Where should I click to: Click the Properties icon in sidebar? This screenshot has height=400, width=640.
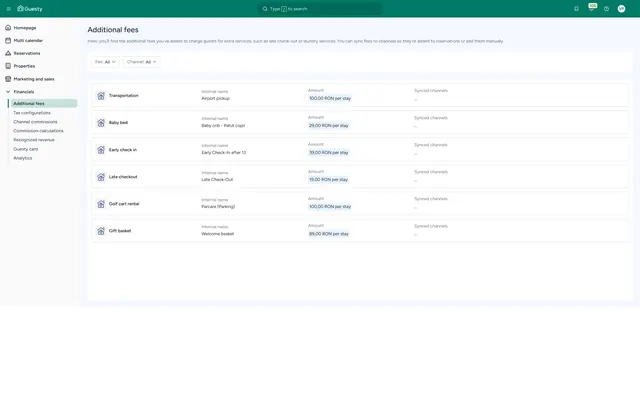(x=8, y=66)
